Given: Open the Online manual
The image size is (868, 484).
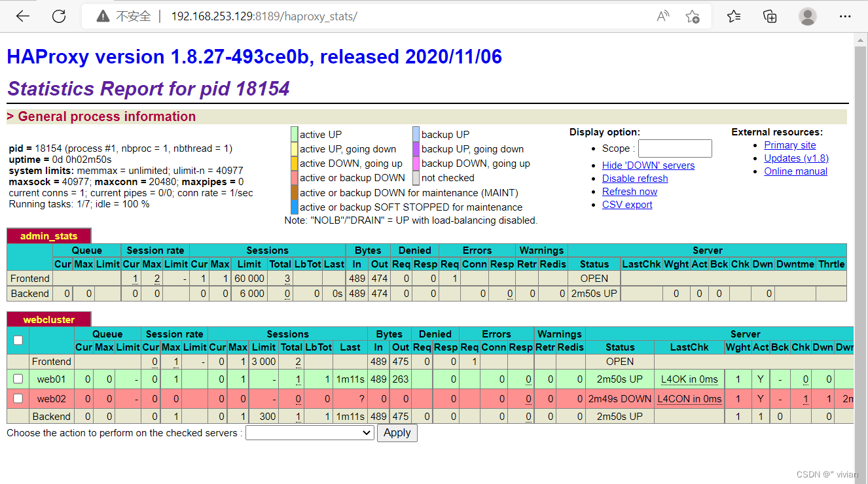Looking at the screenshot, I should (x=795, y=171).
